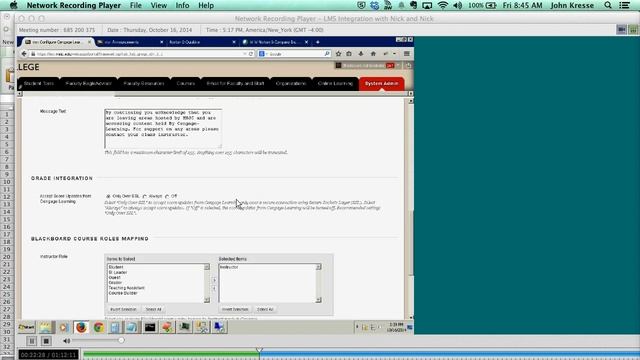
Task: Switch to the third browser tab
Action: [201, 42]
